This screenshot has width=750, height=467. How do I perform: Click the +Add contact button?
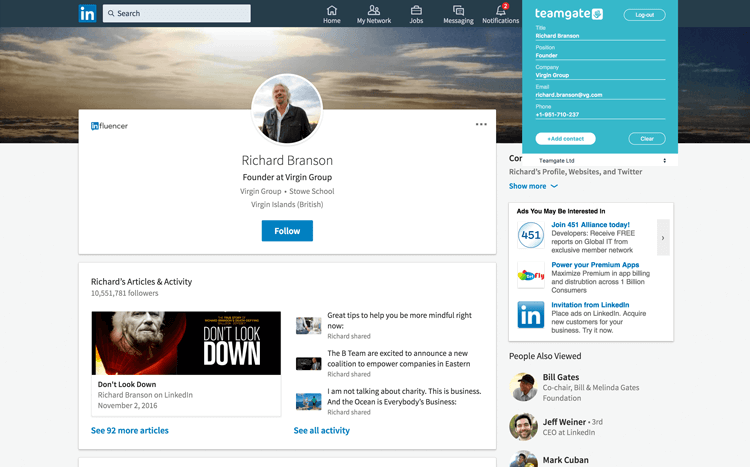point(565,139)
